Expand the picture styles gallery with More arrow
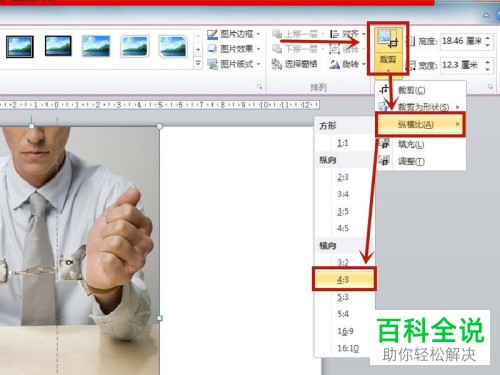The height and width of the screenshot is (375, 500). tap(198, 63)
